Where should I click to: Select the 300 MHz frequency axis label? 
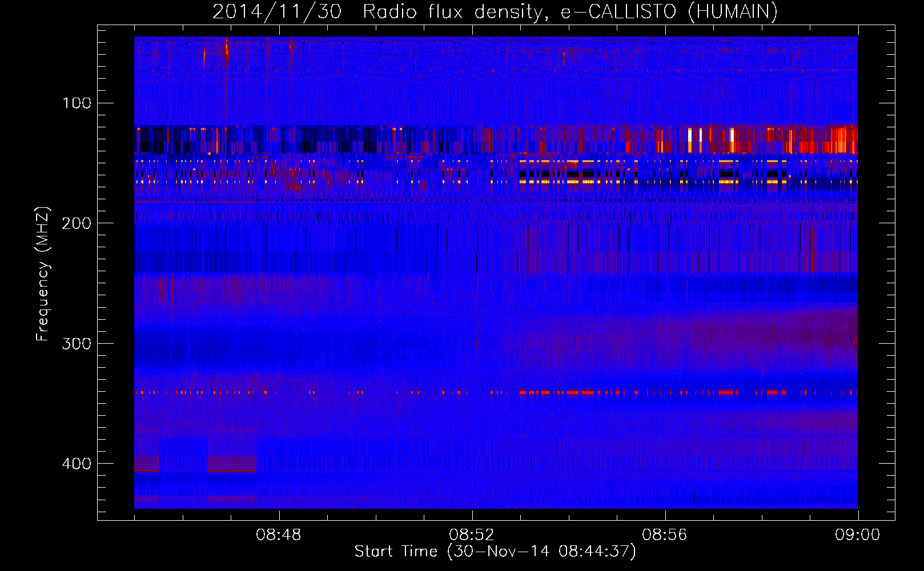point(77,343)
